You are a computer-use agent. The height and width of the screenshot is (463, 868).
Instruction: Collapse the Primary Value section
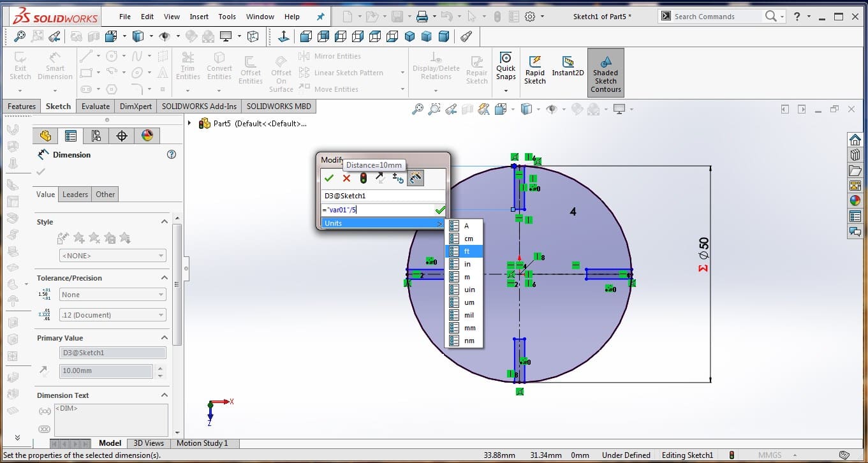tap(165, 338)
